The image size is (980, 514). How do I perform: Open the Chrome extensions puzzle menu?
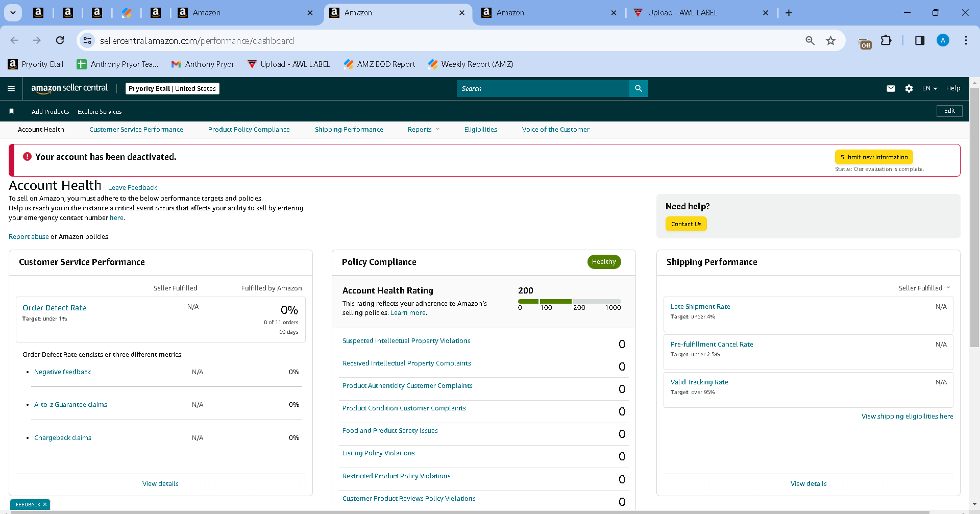pos(886,40)
